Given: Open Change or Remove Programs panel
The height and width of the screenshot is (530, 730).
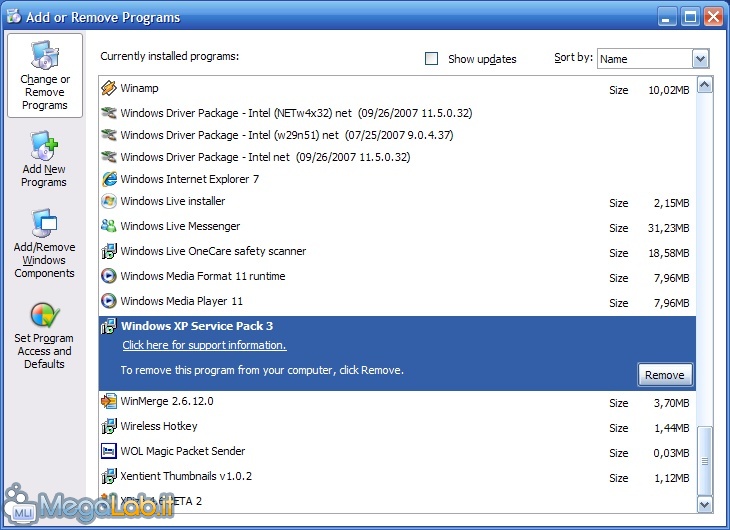Looking at the screenshot, I should pos(45,75).
